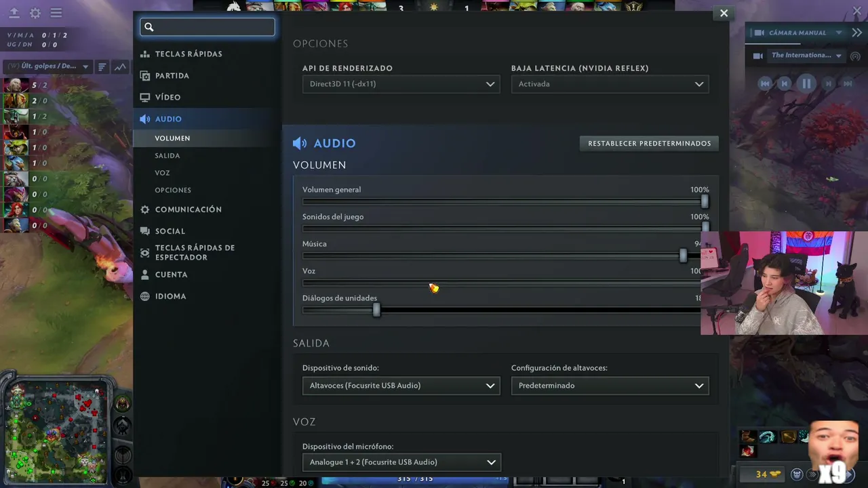Open the net worth graph icon
Screen dimensions: 868x488
[120, 66]
